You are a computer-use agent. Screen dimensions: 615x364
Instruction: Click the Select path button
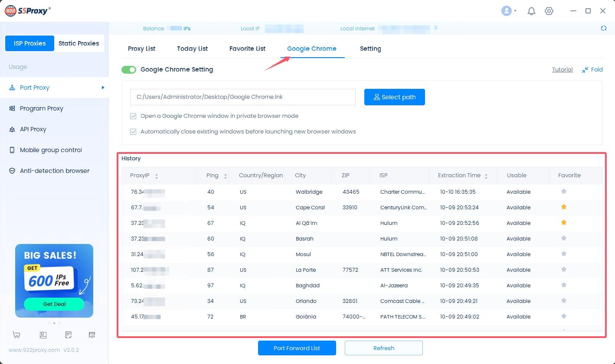394,97
